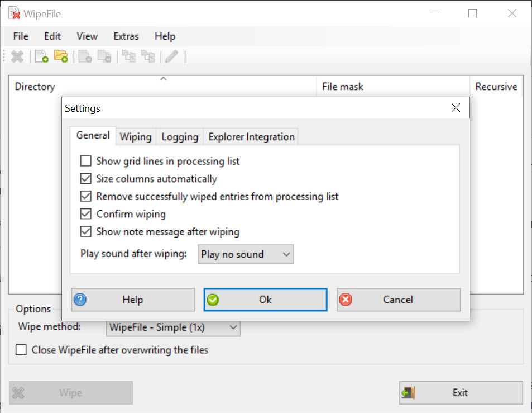The height and width of the screenshot is (413, 532).
Task: Tick Close WipeFile after overwriting the files
Action: (x=21, y=349)
